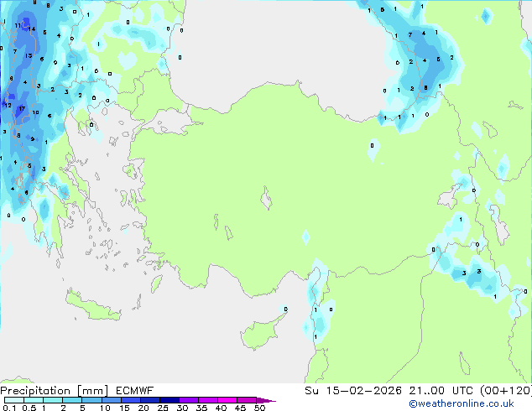The height and width of the screenshot is (411, 532).
Task: Click the 0.5–1 mm legend color swatch
Action: tap(34, 400)
